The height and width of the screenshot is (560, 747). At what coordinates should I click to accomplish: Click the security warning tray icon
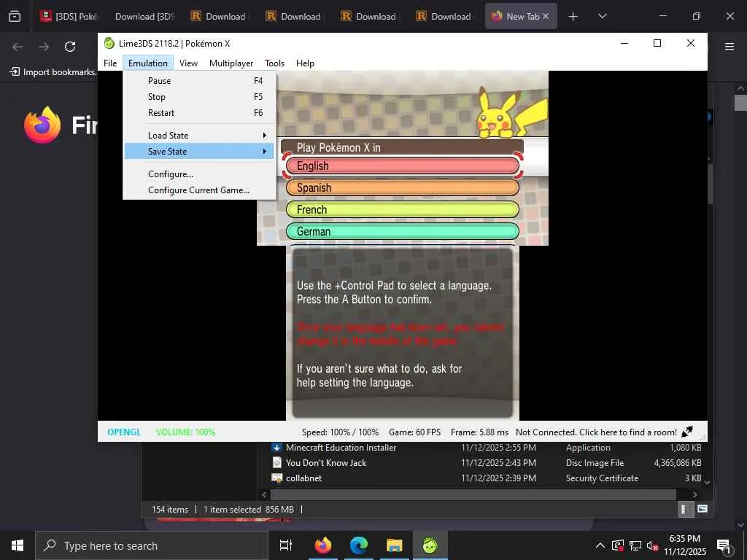coord(618,545)
